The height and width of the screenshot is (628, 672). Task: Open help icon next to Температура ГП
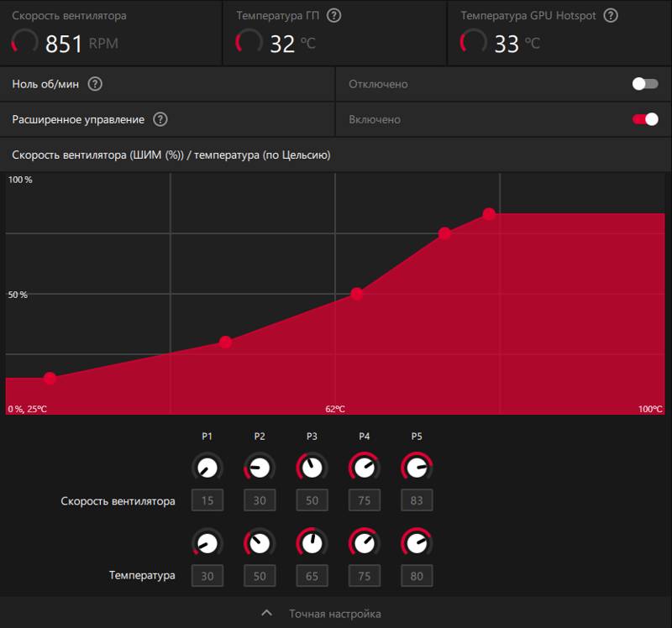tap(333, 16)
